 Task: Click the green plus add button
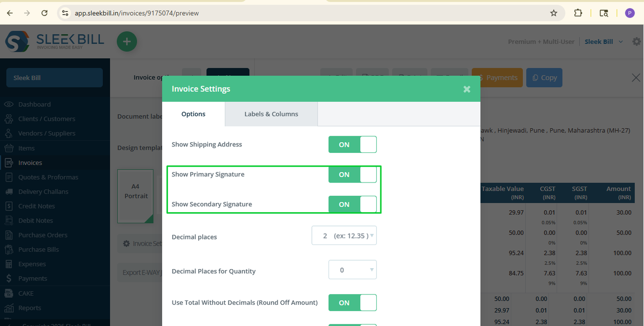point(127,41)
